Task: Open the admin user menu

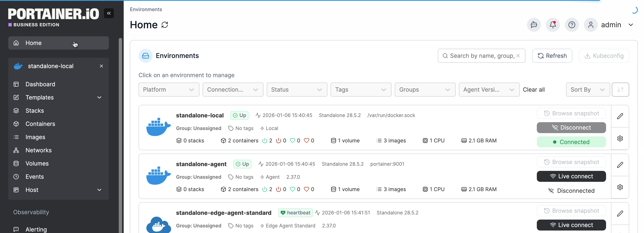Action: click(611, 25)
